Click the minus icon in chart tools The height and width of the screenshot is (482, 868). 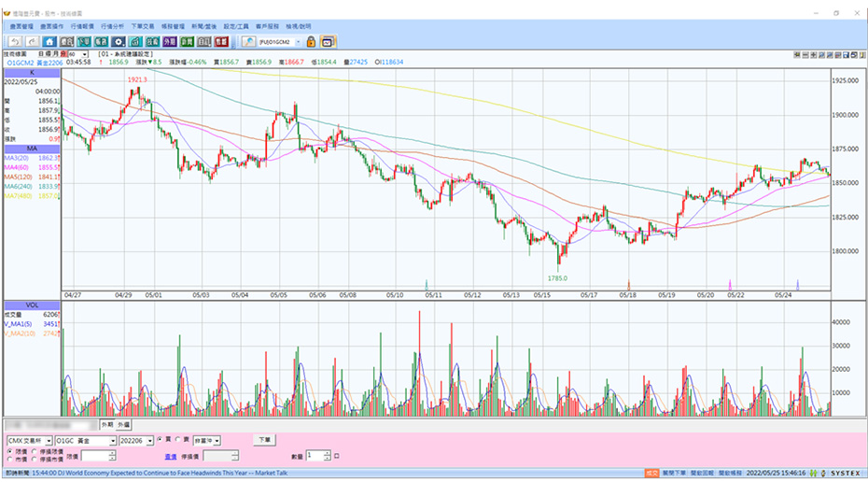pyautogui.click(x=805, y=55)
